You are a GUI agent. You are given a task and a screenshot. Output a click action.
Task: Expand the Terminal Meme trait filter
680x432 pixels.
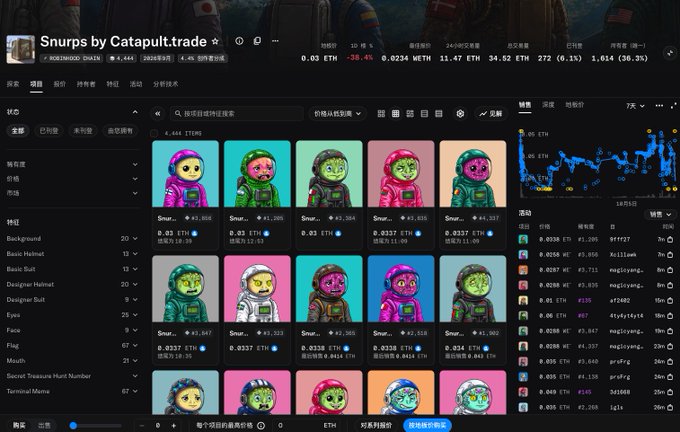click(x=72, y=391)
